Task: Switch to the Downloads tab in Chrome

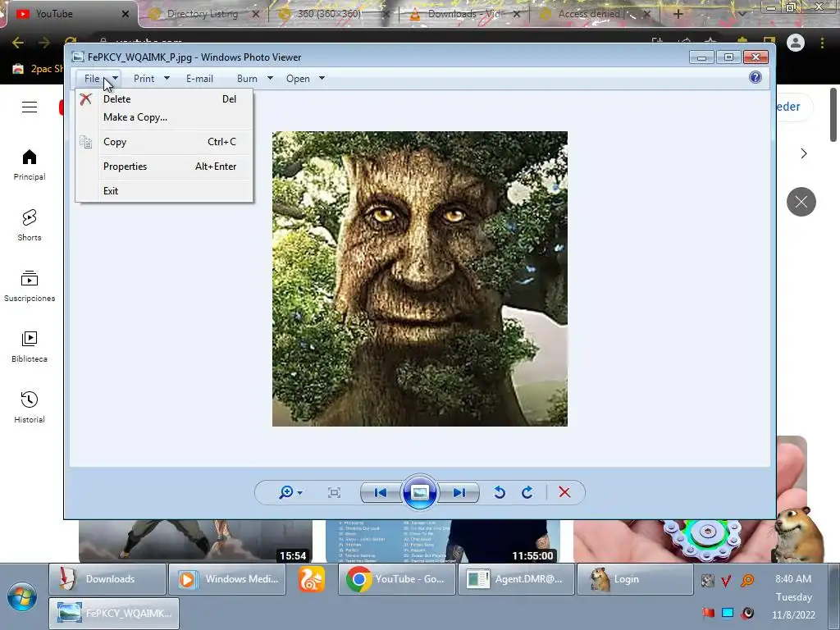Action: (x=463, y=14)
